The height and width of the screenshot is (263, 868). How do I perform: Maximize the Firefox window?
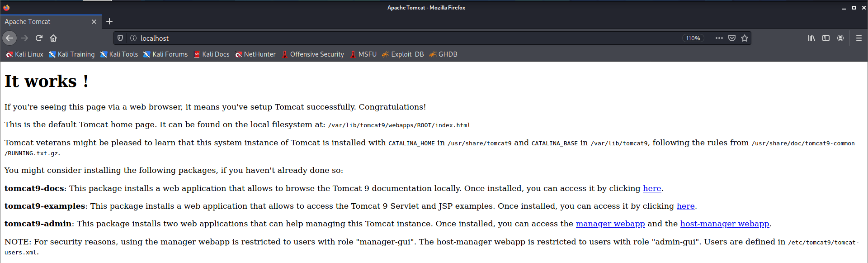854,8
